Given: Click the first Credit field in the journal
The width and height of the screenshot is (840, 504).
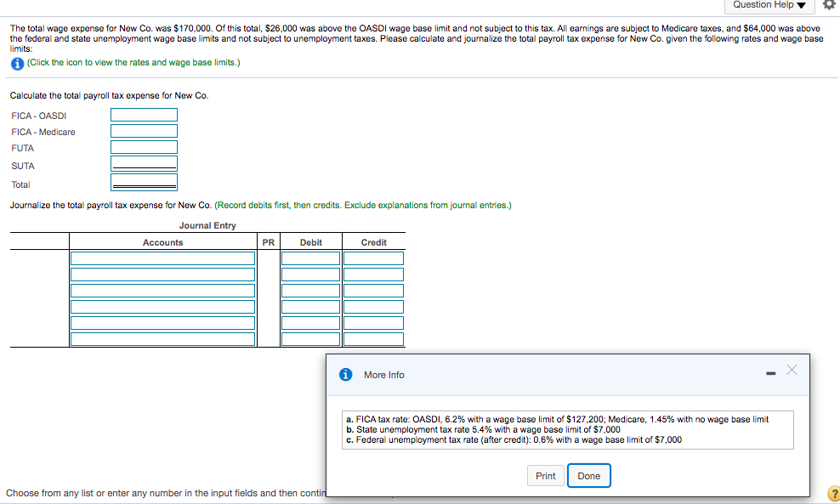Looking at the screenshot, I should click(373, 258).
